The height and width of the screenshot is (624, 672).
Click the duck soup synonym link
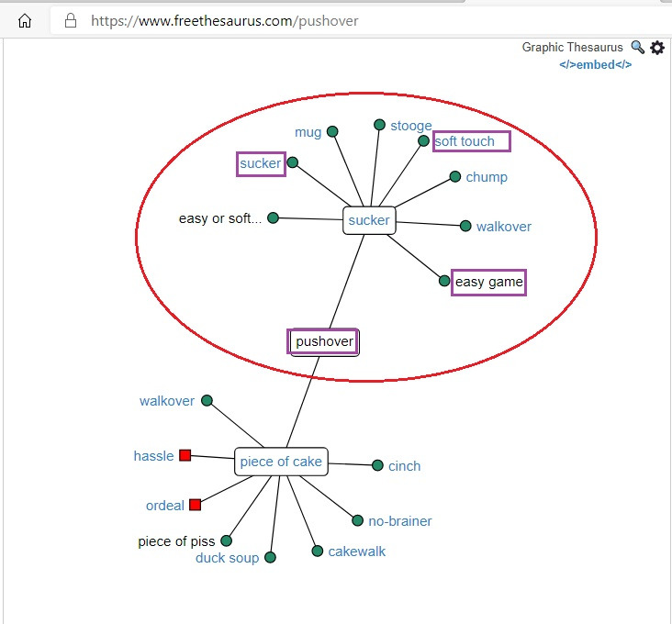click(x=227, y=559)
